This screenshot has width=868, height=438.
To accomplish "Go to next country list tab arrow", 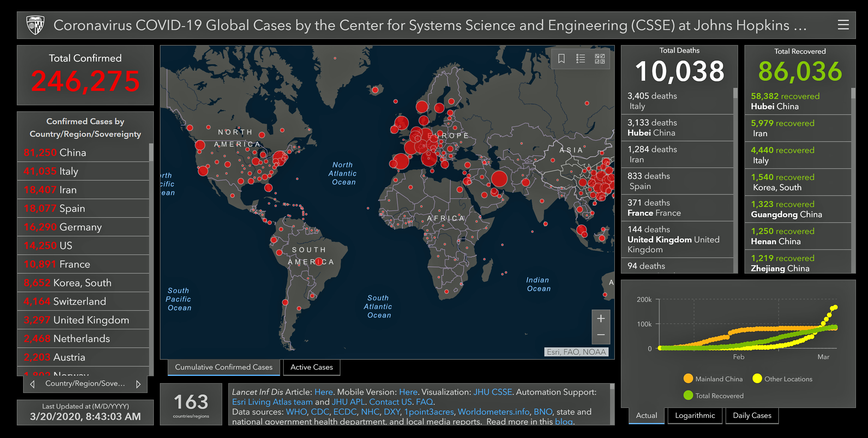I will coord(138,384).
